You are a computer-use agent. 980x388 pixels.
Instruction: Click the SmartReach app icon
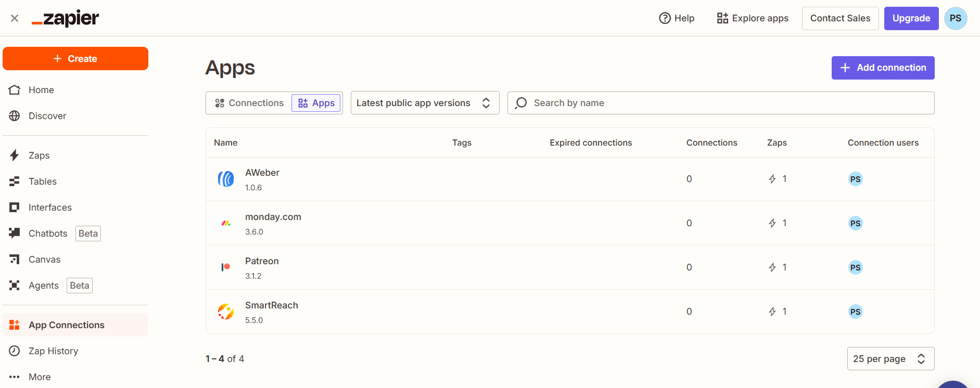coord(226,312)
